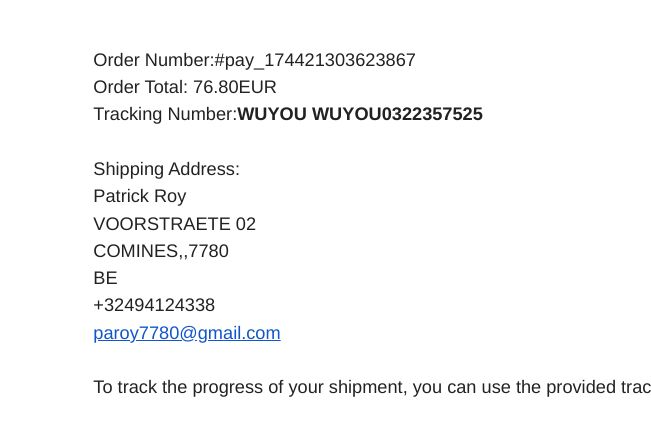The height and width of the screenshot is (421, 651).
Task: Click the 76.80EUR order total amount
Action: (x=235, y=87)
